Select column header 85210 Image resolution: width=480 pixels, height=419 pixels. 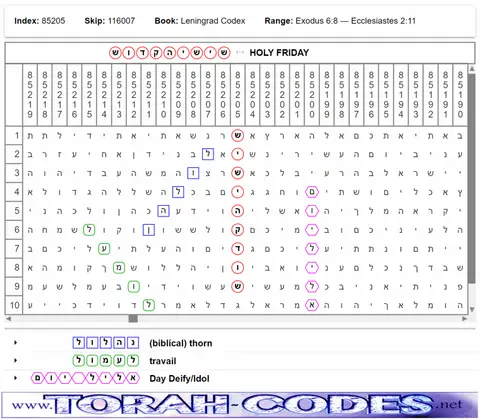[x=163, y=95]
